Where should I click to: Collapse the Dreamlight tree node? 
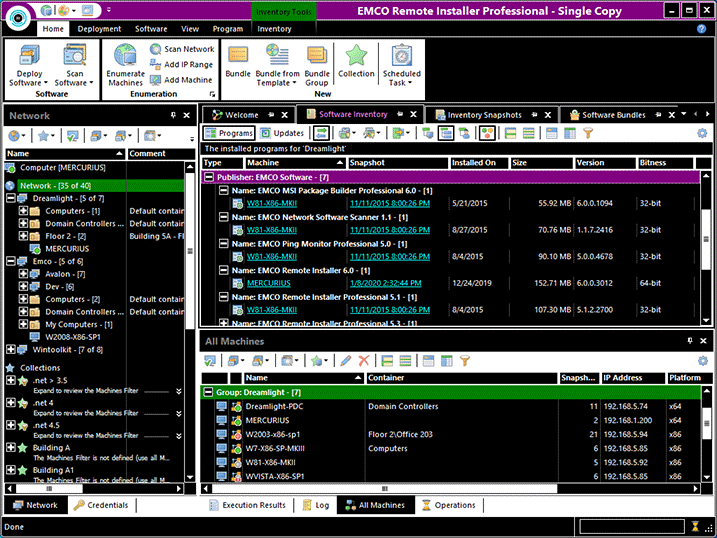[10, 198]
